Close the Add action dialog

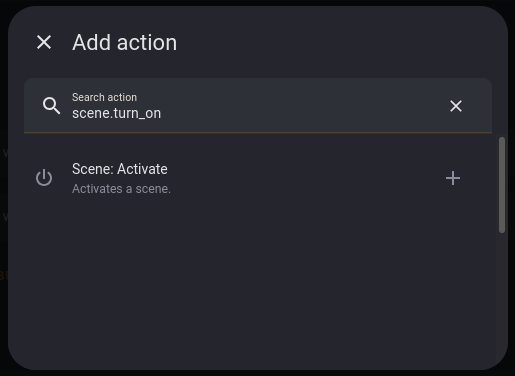pos(44,42)
